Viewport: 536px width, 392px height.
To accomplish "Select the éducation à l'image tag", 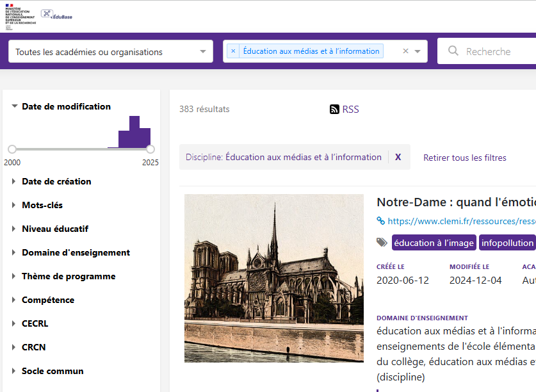I will tap(434, 243).
